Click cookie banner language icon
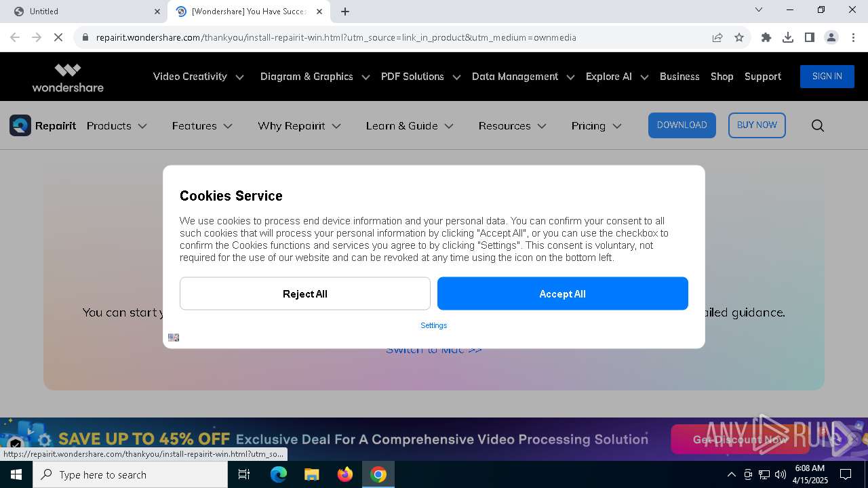The height and width of the screenshot is (488, 868). coord(174,338)
